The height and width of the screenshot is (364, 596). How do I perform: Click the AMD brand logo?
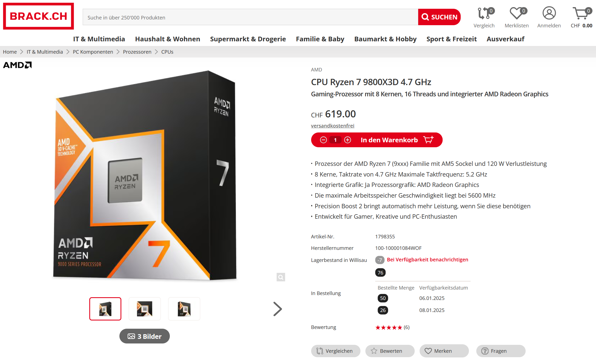(17, 65)
